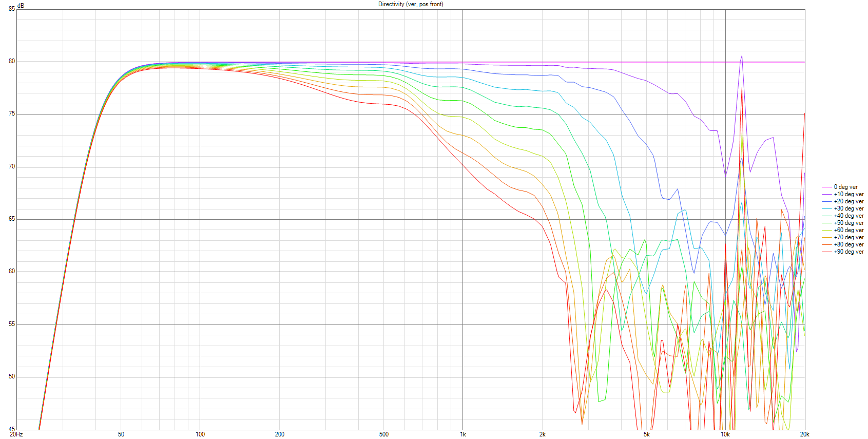Screen dimensions: 868x439
Task: Select the +90 deg ver legend entry
Action: (x=843, y=252)
